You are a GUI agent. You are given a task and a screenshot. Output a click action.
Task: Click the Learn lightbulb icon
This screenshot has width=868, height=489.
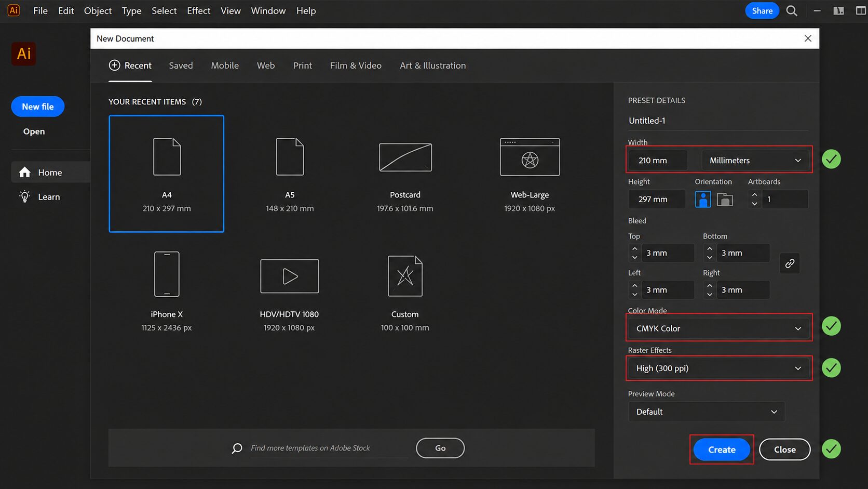(x=24, y=196)
